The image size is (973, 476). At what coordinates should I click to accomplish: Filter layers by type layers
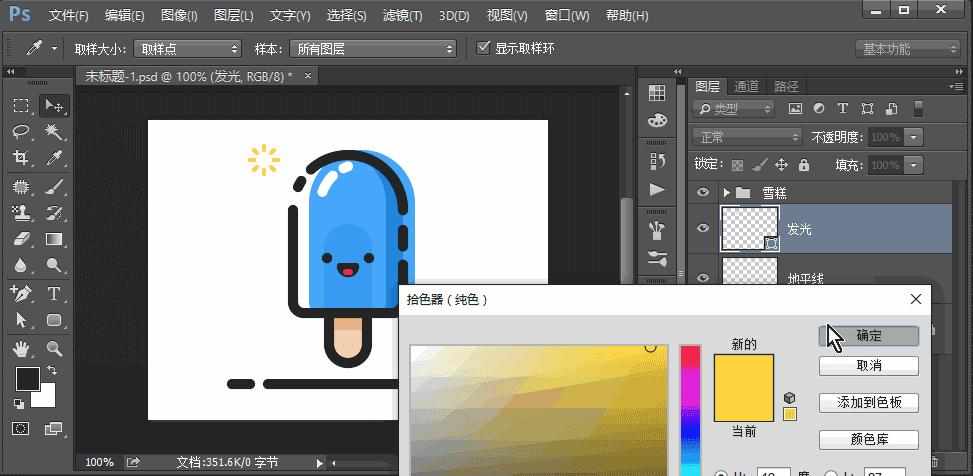(843, 109)
